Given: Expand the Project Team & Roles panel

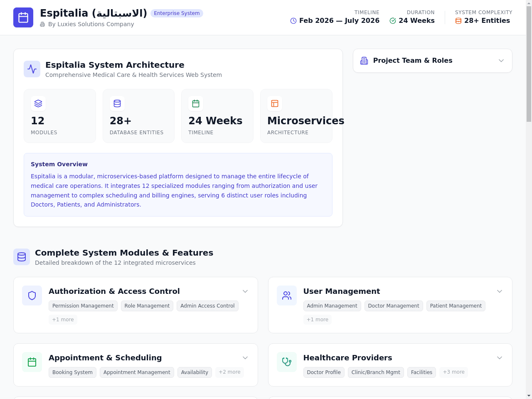Looking at the screenshot, I should coord(501,61).
